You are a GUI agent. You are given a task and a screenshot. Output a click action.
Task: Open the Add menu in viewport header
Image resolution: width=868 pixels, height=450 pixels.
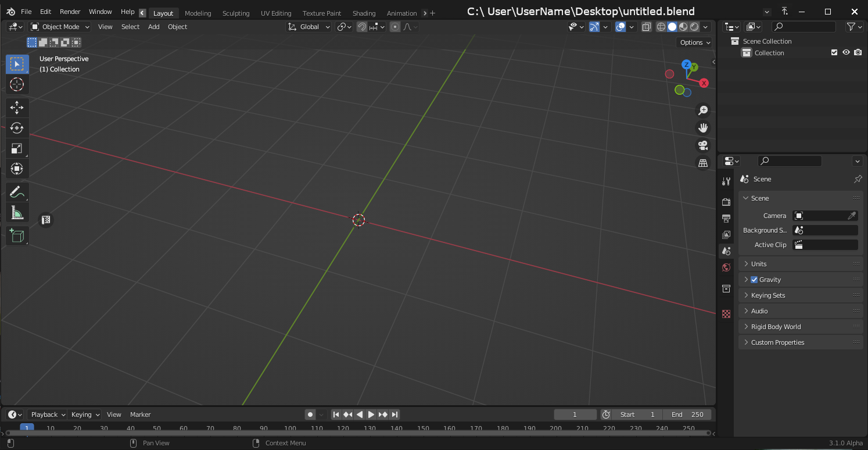[x=154, y=27]
